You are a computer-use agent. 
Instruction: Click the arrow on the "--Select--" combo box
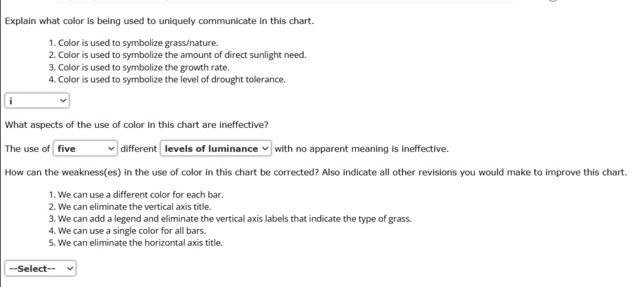[70, 269]
